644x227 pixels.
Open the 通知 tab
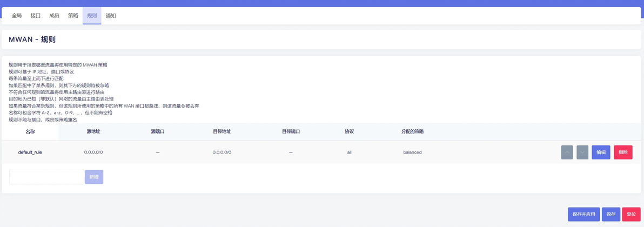pyautogui.click(x=110, y=16)
